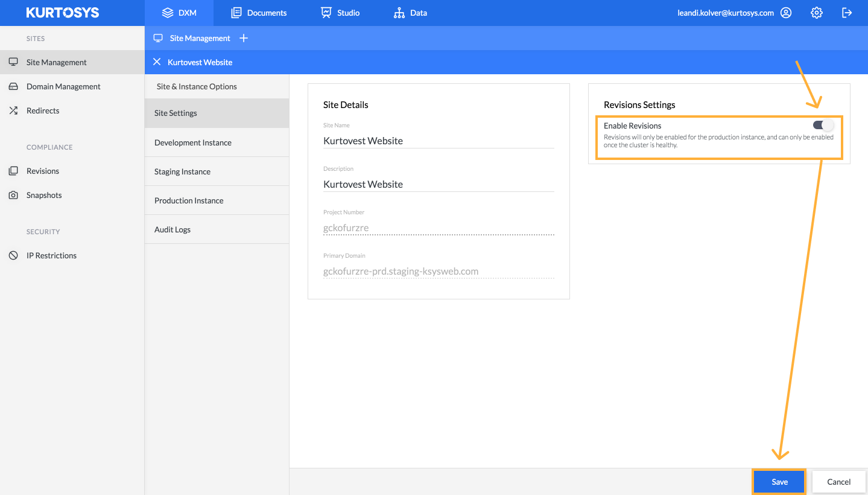Screen dimensions: 868x495
Task: Click the Data hierarchy icon
Action: pyautogui.click(x=399, y=13)
